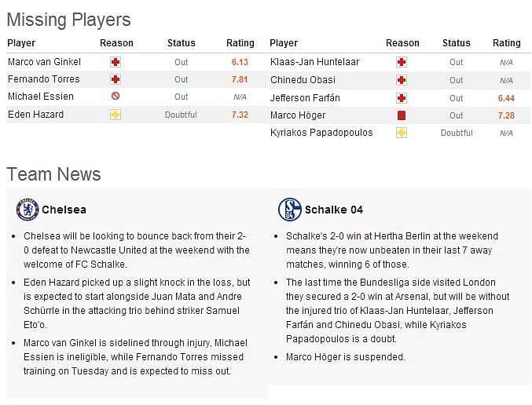Open Fernando Torres player name
The width and height of the screenshot is (532, 405).
pos(44,79)
